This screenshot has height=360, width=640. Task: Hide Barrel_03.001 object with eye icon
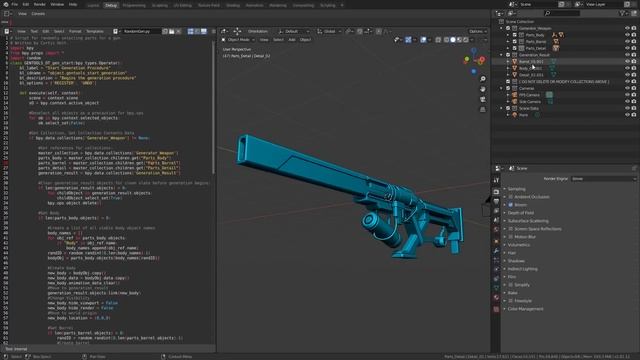[x=627, y=62]
